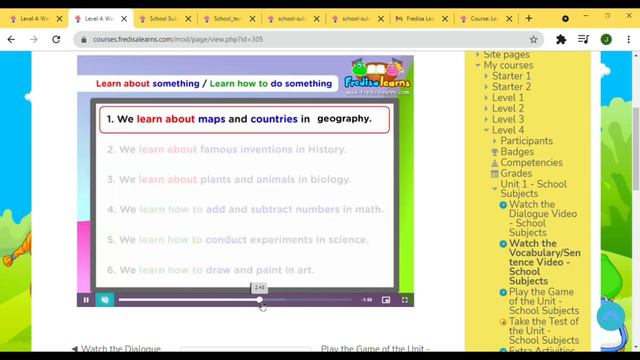Pause the video playback
Screen dimensions: 640x360
(x=86, y=300)
